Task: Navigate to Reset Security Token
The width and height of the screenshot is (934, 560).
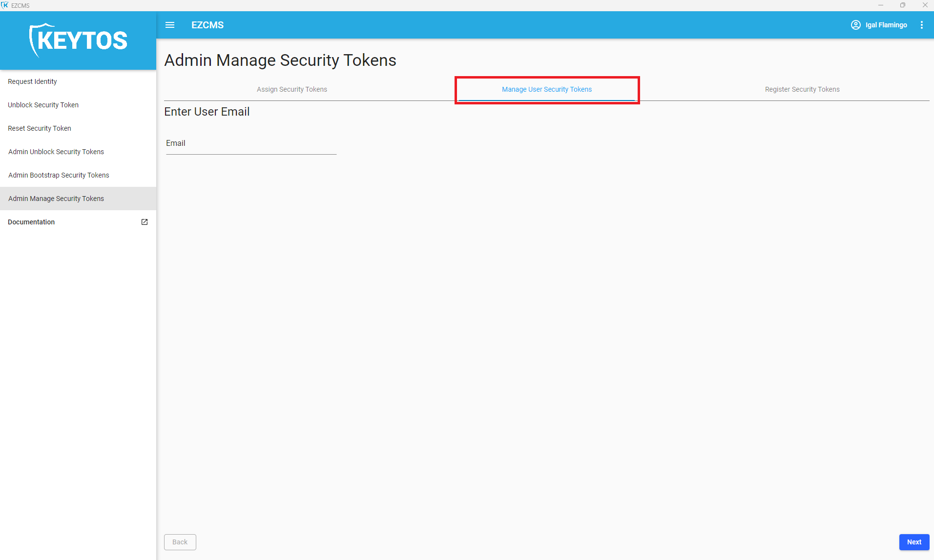Action: [40, 128]
